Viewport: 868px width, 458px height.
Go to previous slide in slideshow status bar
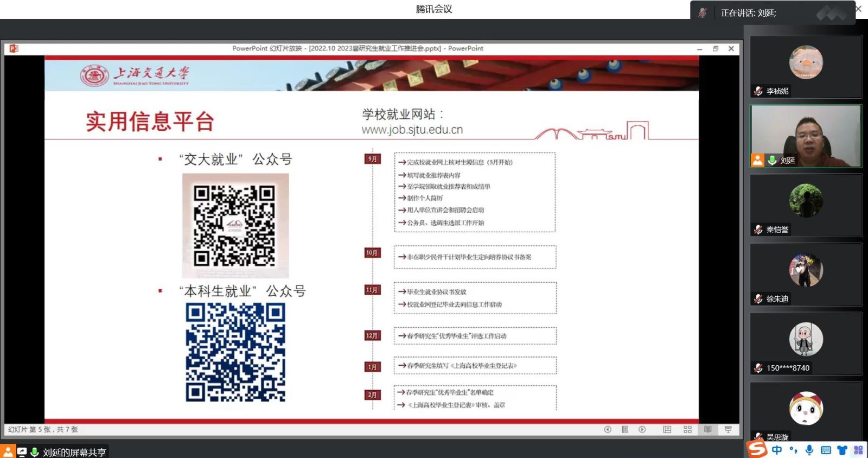(x=608, y=429)
